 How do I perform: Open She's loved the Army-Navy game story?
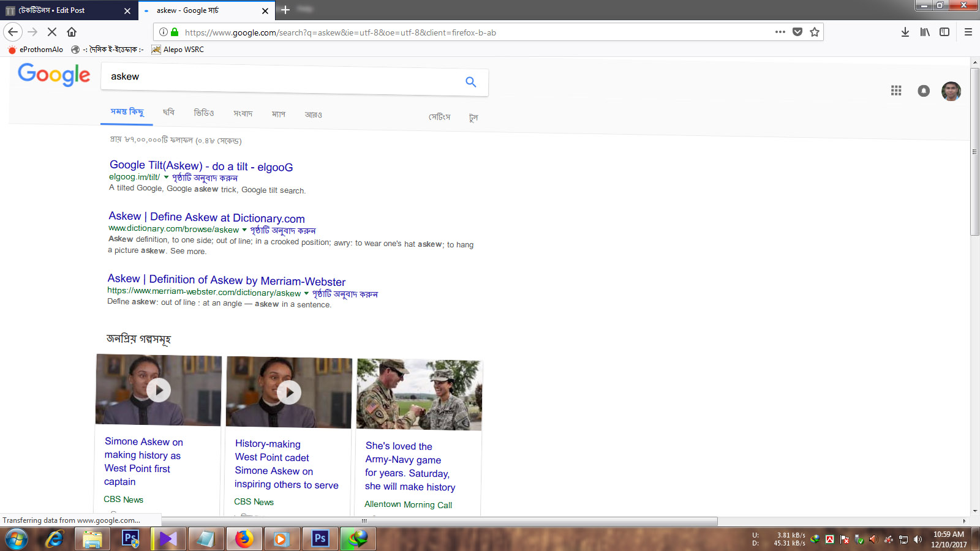pos(410,467)
